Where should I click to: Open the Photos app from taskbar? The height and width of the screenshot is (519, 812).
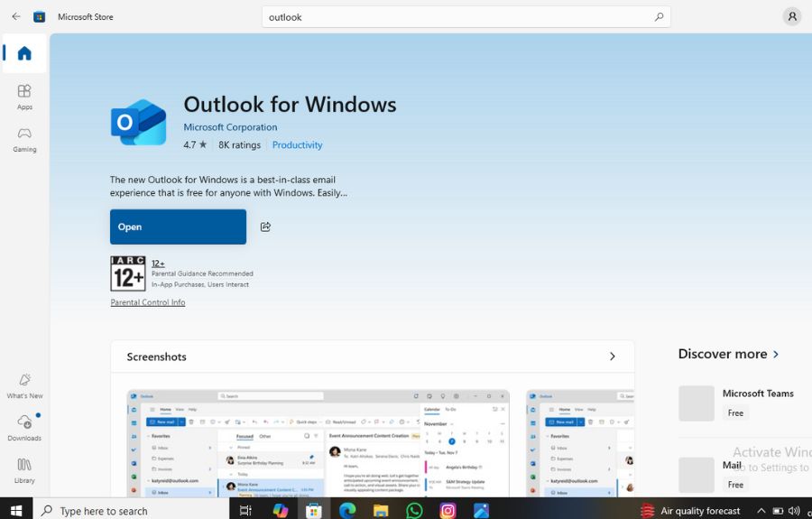pos(481,511)
